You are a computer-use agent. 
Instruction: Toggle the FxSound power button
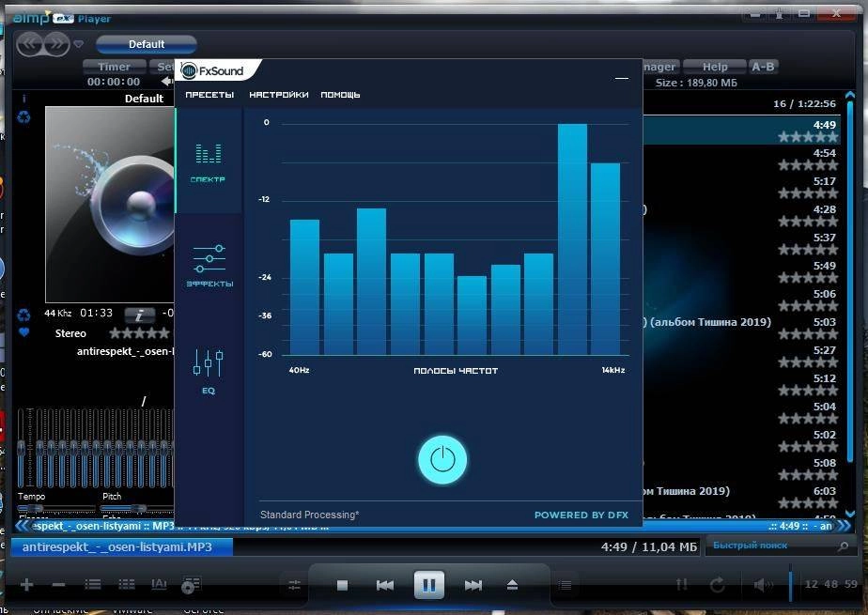coord(442,459)
